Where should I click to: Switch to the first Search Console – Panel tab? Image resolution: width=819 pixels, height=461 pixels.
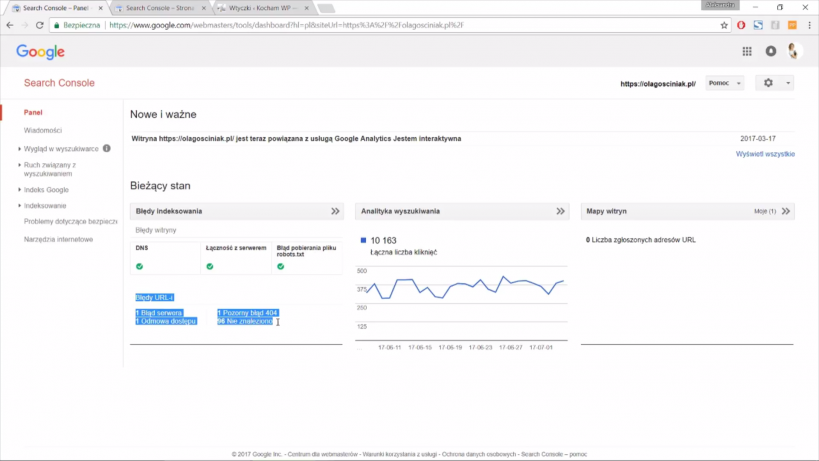pyautogui.click(x=55, y=8)
